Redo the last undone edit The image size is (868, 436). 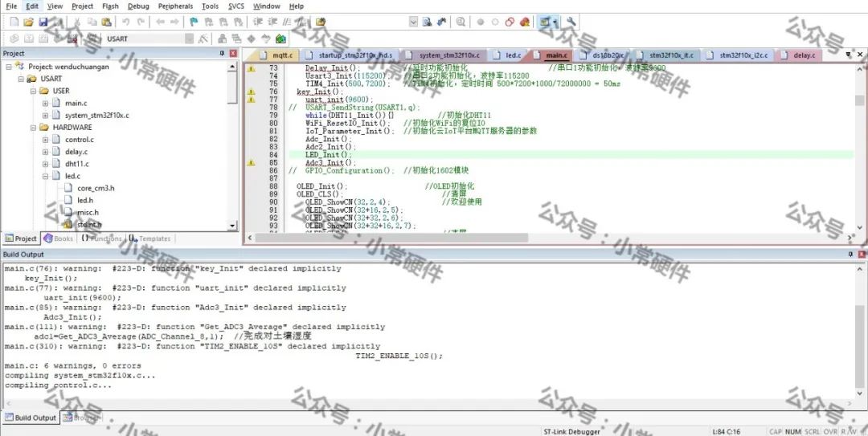point(141,22)
